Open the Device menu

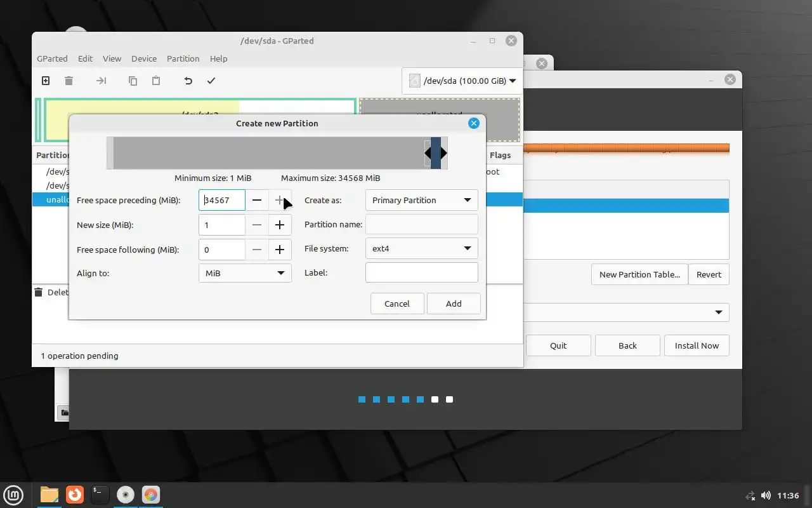click(x=144, y=58)
